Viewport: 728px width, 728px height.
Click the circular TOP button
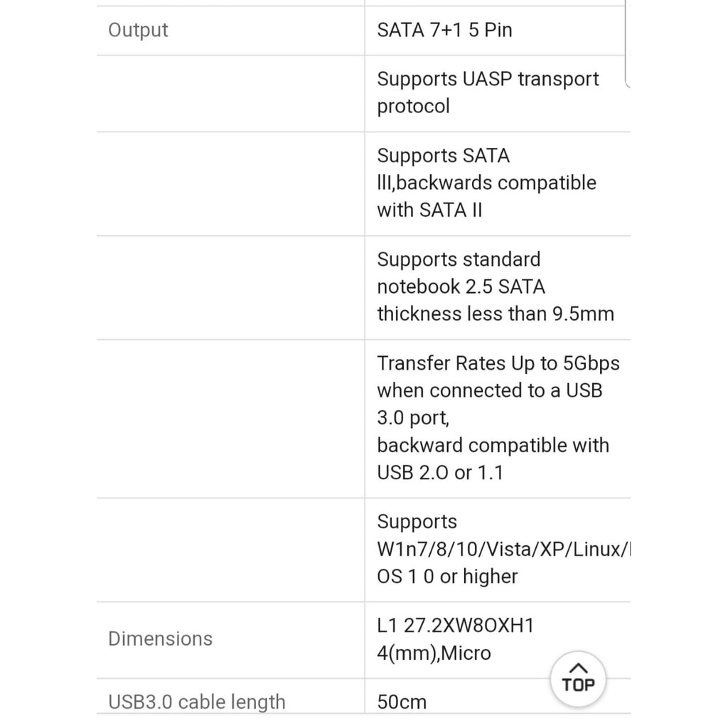pyautogui.click(x=577, y=678)
